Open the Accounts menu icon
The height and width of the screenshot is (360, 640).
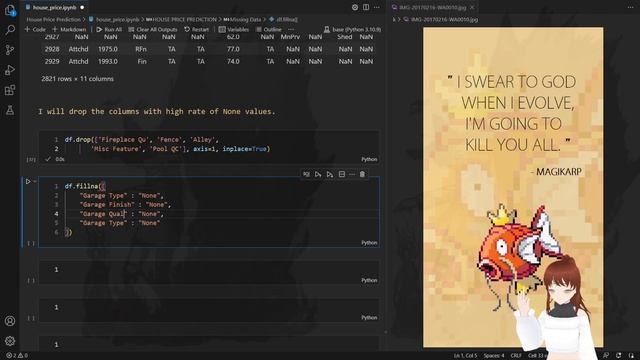(10, 321)
